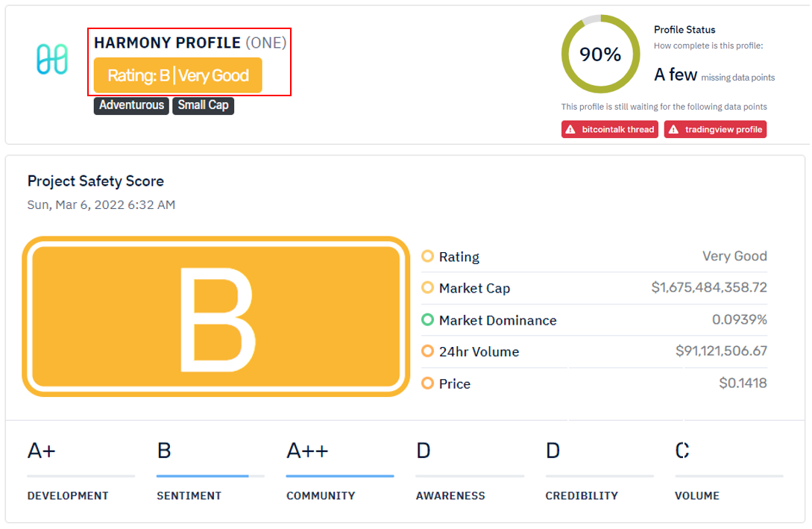Click the circle icon beside 24hr Volume
812x529 pixels.
tap(427, 351)
